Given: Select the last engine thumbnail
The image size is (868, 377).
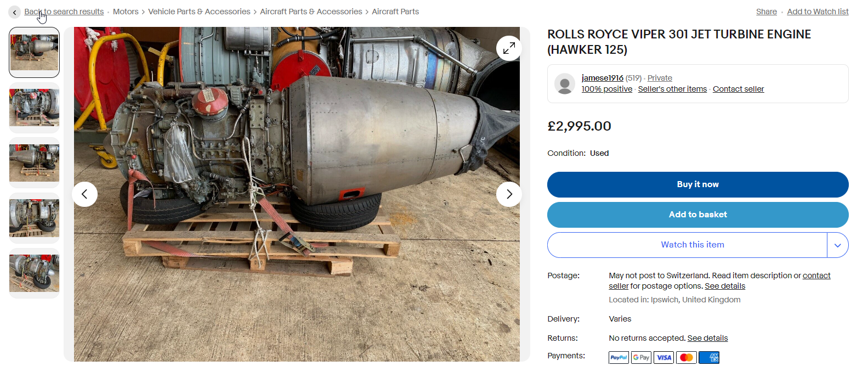Looking at the screenshot, I should click(x=34, y=273).
